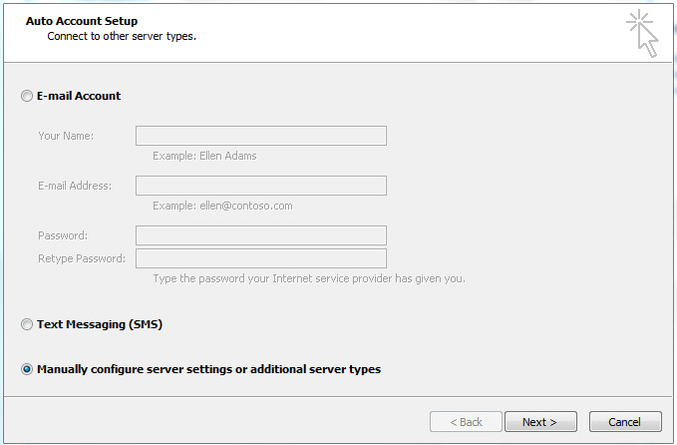Click the < Back button
This screenshot has width=677, height=445.
click(466, 422)
